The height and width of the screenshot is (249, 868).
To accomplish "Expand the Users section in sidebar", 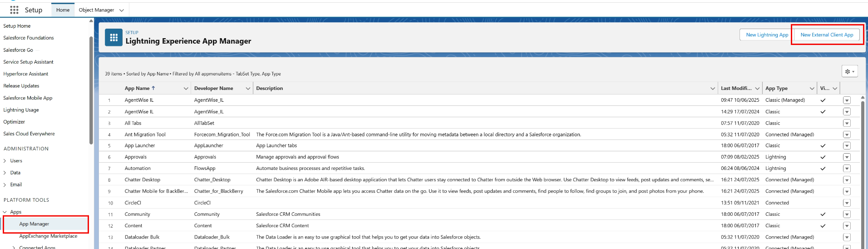I will pos(5,161).
